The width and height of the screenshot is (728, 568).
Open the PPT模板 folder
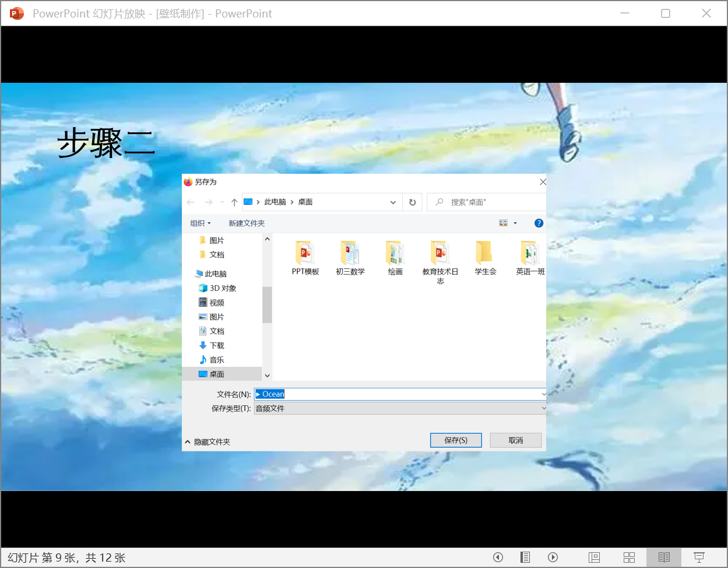pos(305,258)
